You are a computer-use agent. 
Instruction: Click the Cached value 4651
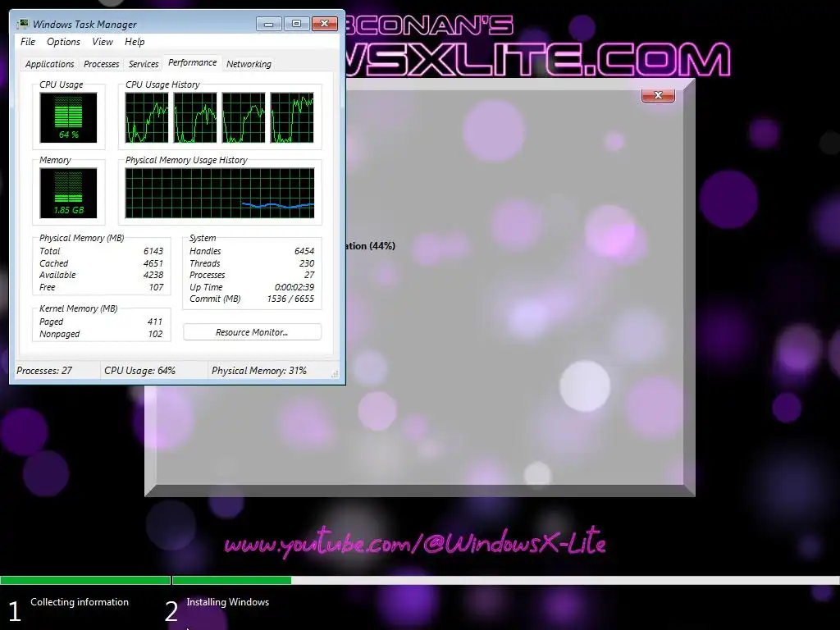click(153, 263)
